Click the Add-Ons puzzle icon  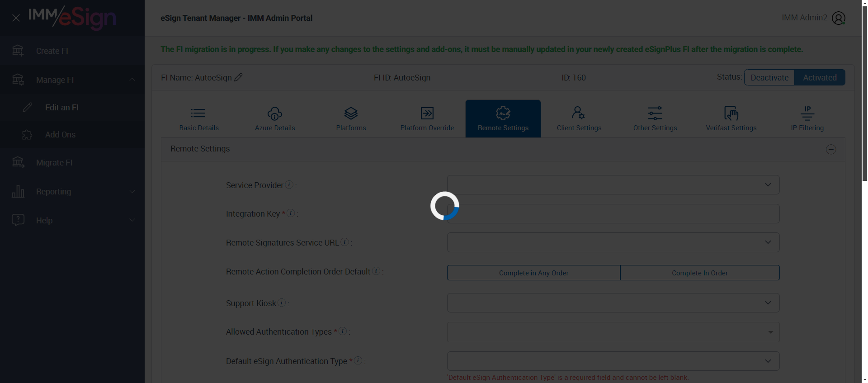tap(27, 134)
